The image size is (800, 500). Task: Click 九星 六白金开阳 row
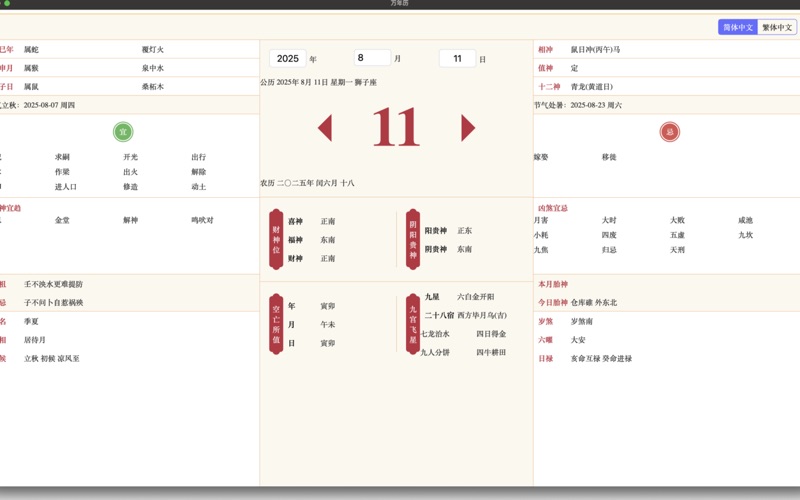[460, 296]
